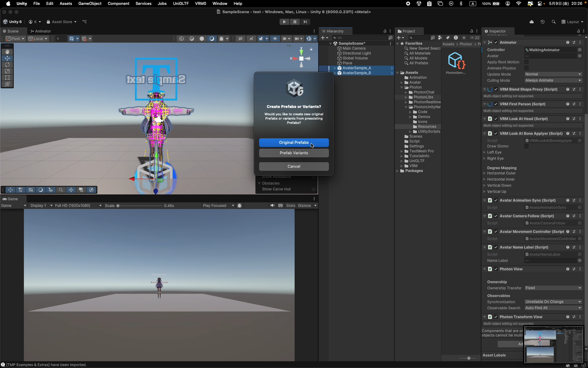The height and width of the screenshot is (368, 588).
Task: Select the Rotate tool
Action: (x=7, y=65)
